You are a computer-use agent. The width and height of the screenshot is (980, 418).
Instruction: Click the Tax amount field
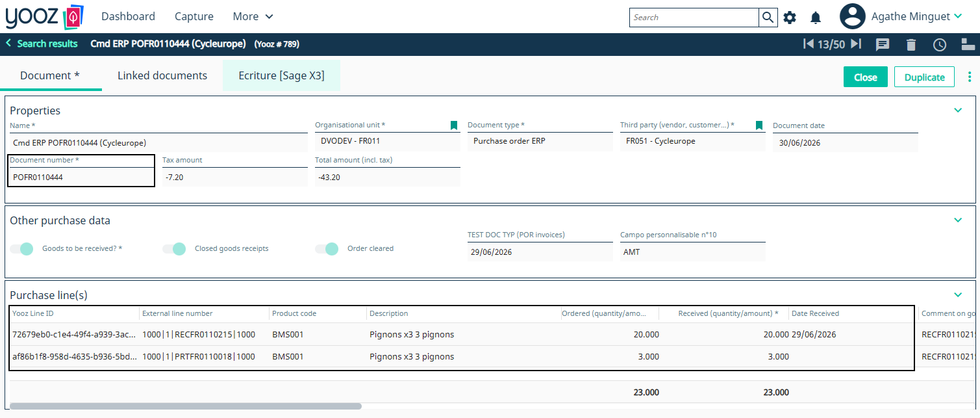pos(235,177)
